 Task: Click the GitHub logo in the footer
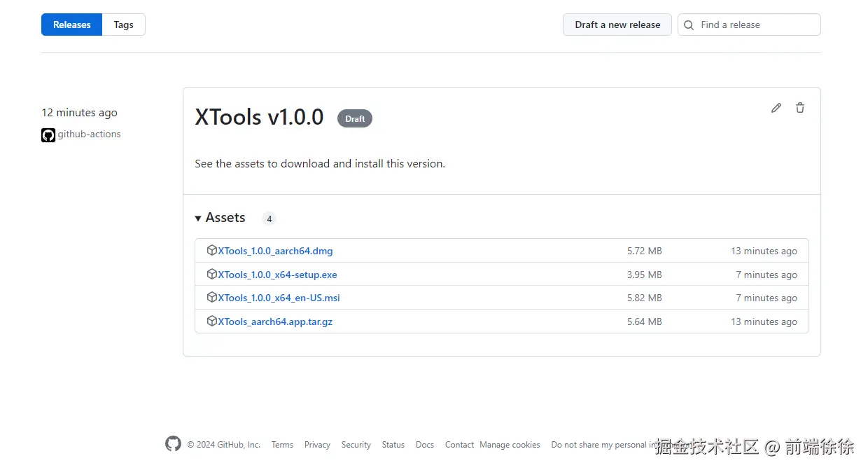173,444
